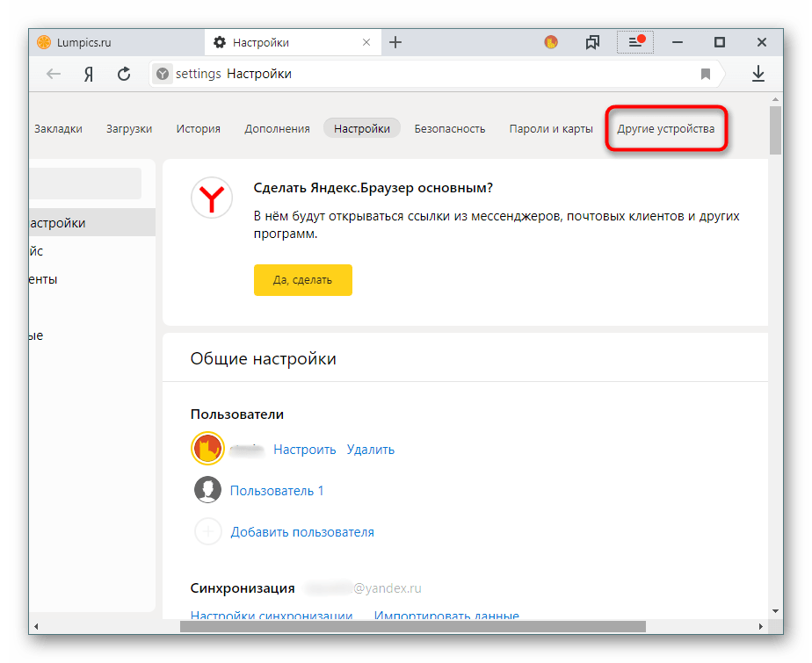Click the scroll down arrow on the vertical scrollbar
This screenshot has height=663, width=812.
775,610
